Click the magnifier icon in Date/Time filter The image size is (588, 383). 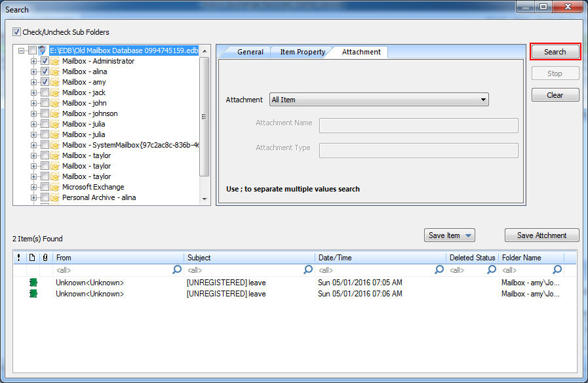click(x=439, y=270)
